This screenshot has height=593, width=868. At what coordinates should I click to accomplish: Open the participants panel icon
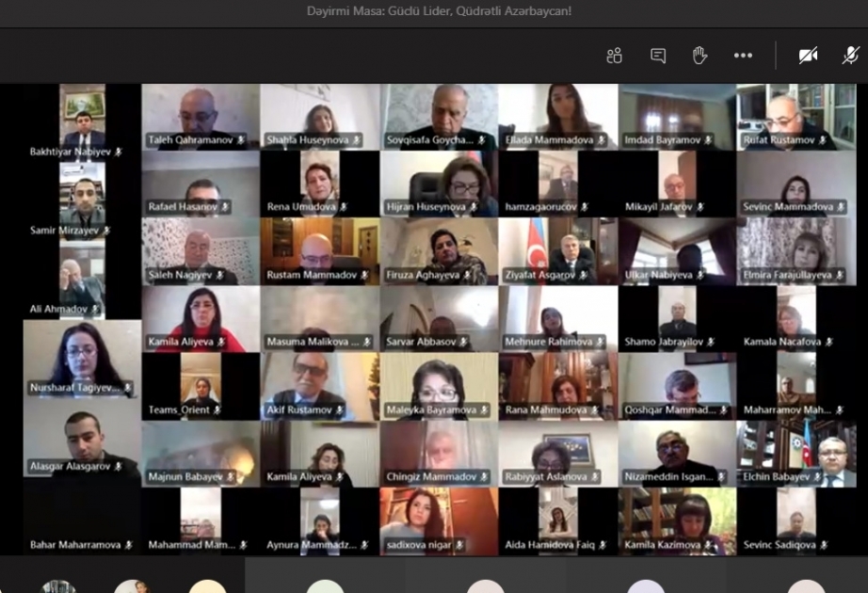pyautogui.click(x=615, y=56)
